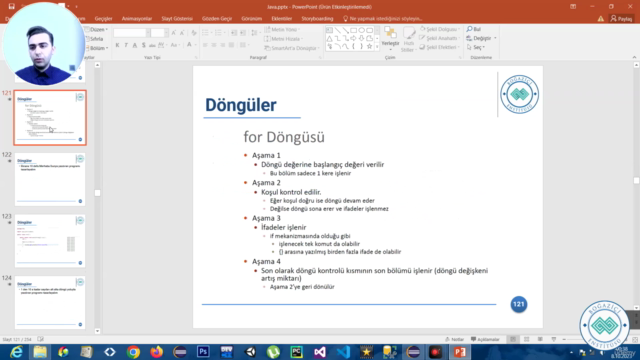Viewport: 640px width, 360px height.
Task: Open the font name combo box
Action: click(x=131, y=33)
